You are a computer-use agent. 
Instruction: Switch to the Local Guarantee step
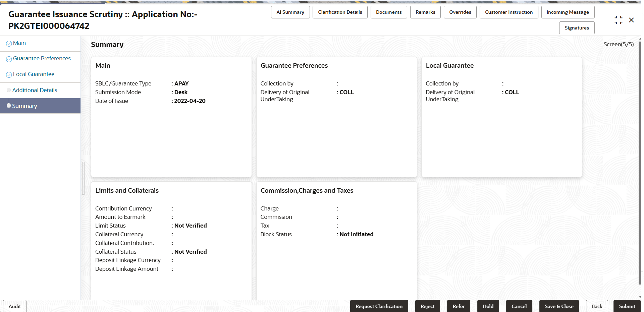(34, 74)
